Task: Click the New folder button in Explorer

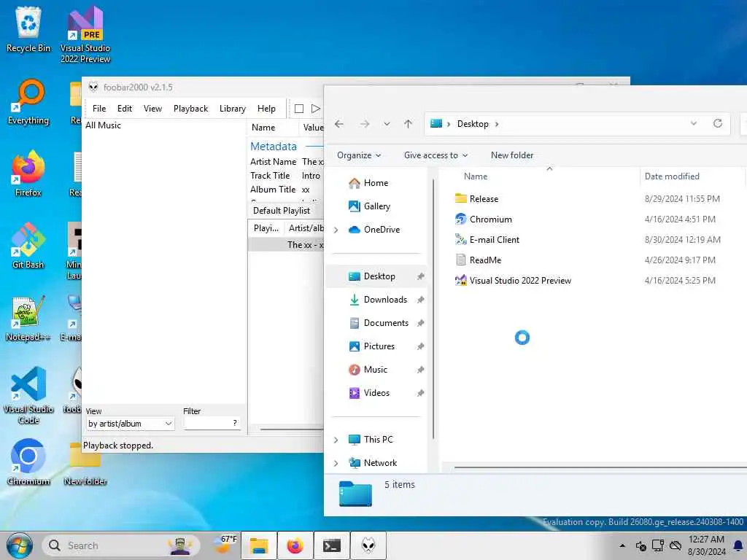Action: (512, 155)
